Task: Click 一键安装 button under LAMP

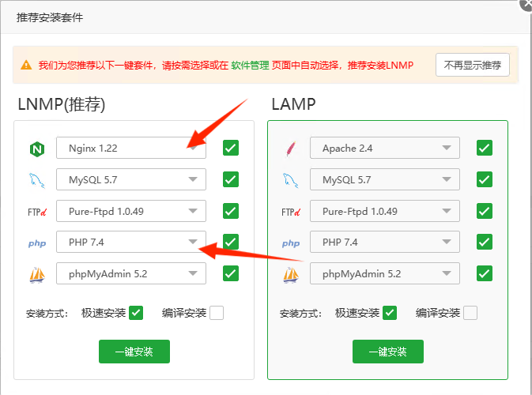Action: [388, 352]
